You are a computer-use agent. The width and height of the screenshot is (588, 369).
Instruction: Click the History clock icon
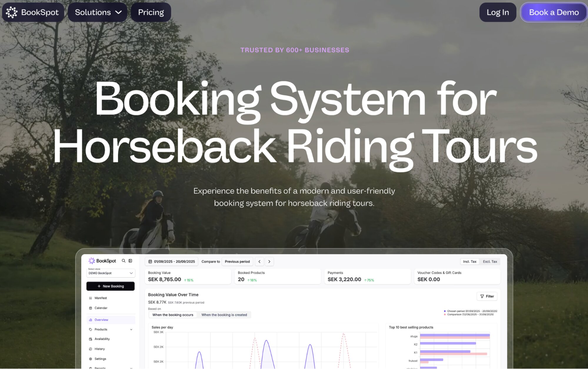point(90,349)
